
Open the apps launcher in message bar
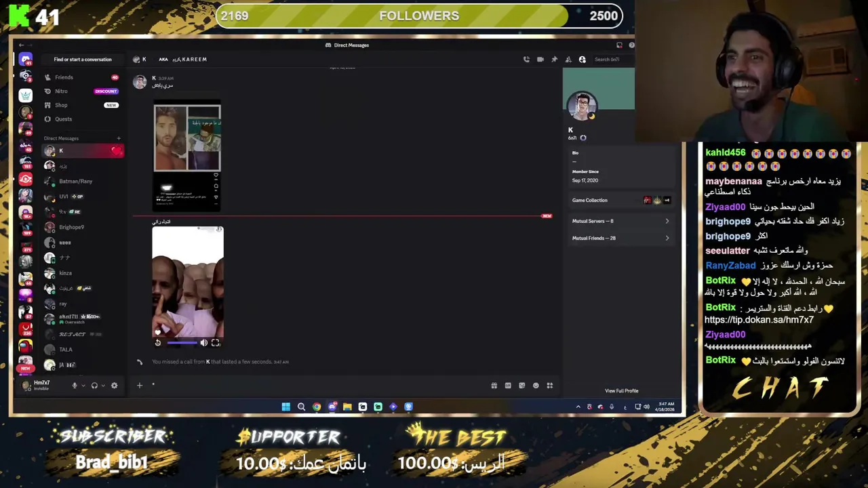[x=550, y=386]
